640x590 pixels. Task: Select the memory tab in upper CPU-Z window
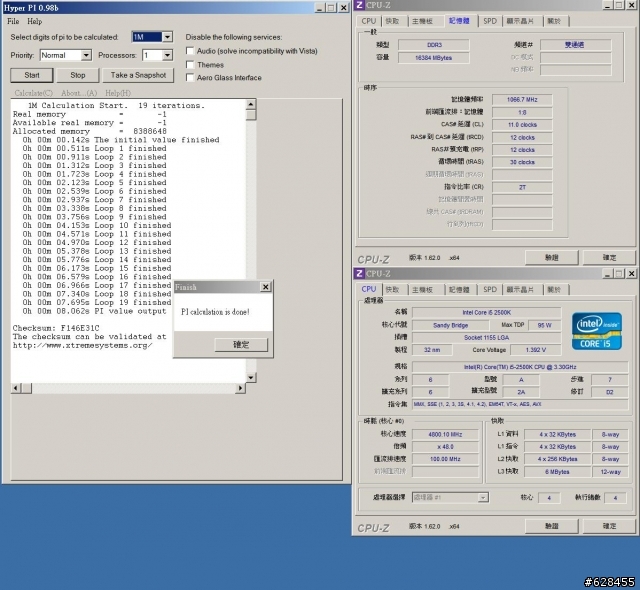460,20
